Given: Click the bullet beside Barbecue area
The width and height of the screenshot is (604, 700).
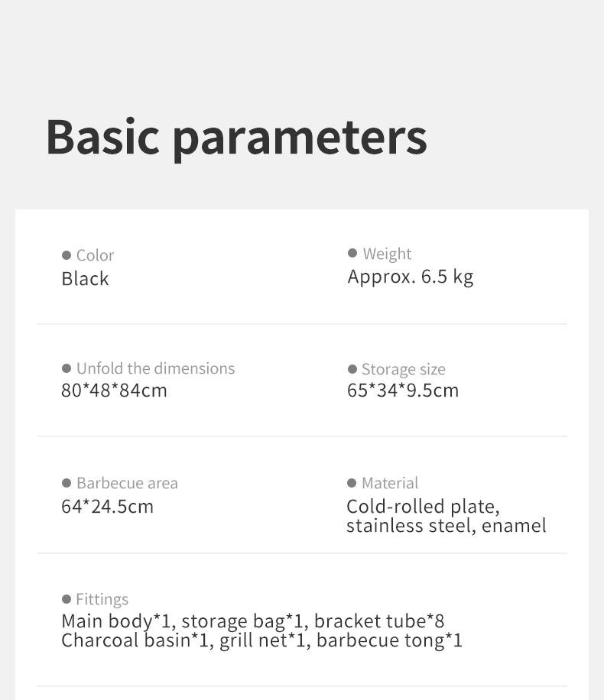Looking at the screenshot, I should (67, 483).
